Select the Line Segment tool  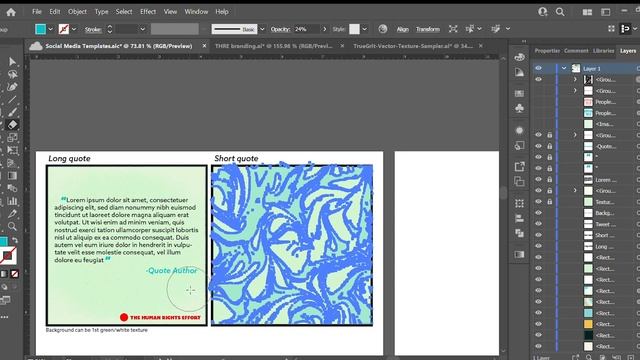pos(12,100)
